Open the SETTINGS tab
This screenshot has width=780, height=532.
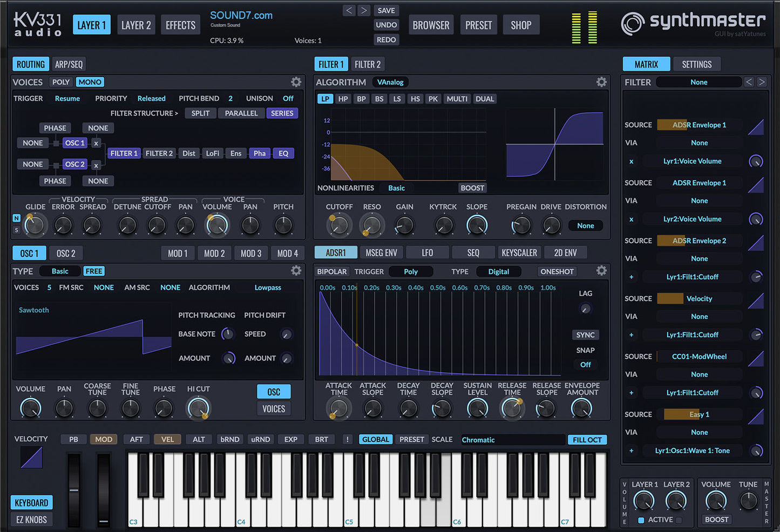(697, 64)
